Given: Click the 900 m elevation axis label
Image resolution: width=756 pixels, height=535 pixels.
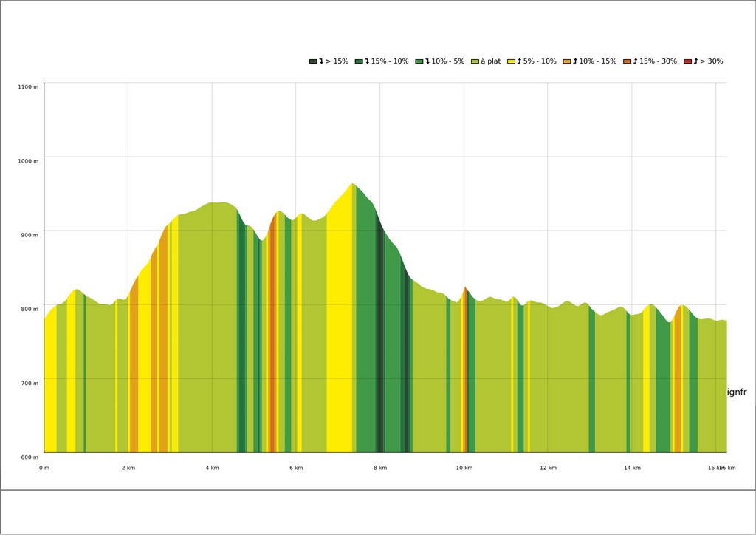Looking at the screenshot, I should click(29, 235).
